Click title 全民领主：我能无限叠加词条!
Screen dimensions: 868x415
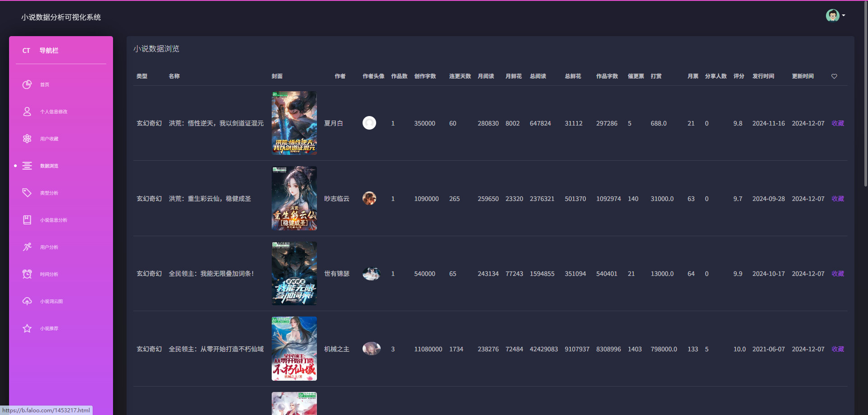click(212, 274)
